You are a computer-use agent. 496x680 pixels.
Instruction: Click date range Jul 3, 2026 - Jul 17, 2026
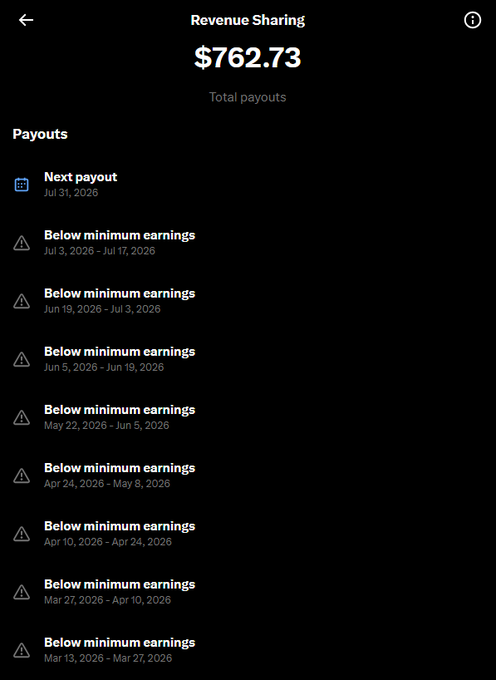[x=100, y=251]
